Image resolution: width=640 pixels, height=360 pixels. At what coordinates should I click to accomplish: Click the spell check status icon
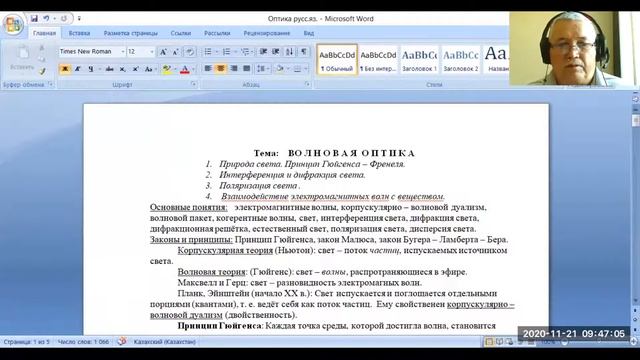coord(122,341)
